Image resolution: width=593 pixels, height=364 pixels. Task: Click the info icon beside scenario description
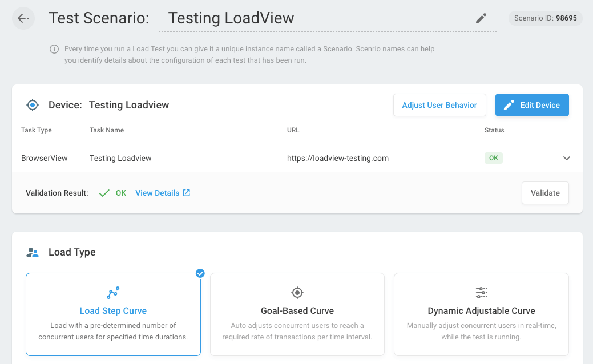pyautogui.click(x=54, y=49)
